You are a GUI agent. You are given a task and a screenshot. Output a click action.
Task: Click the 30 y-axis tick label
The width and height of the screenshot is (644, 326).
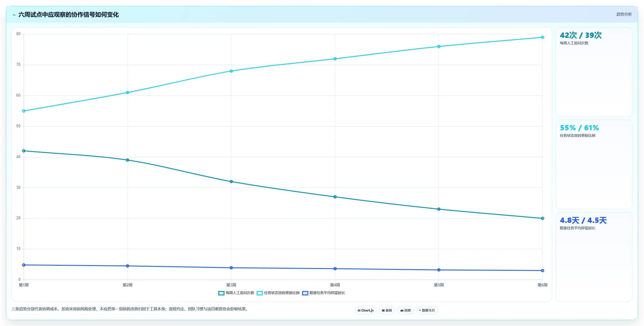(18, 188)
